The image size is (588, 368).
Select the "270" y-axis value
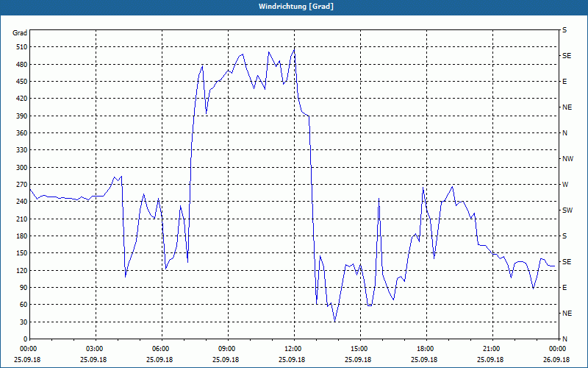[x=22, y=185]
